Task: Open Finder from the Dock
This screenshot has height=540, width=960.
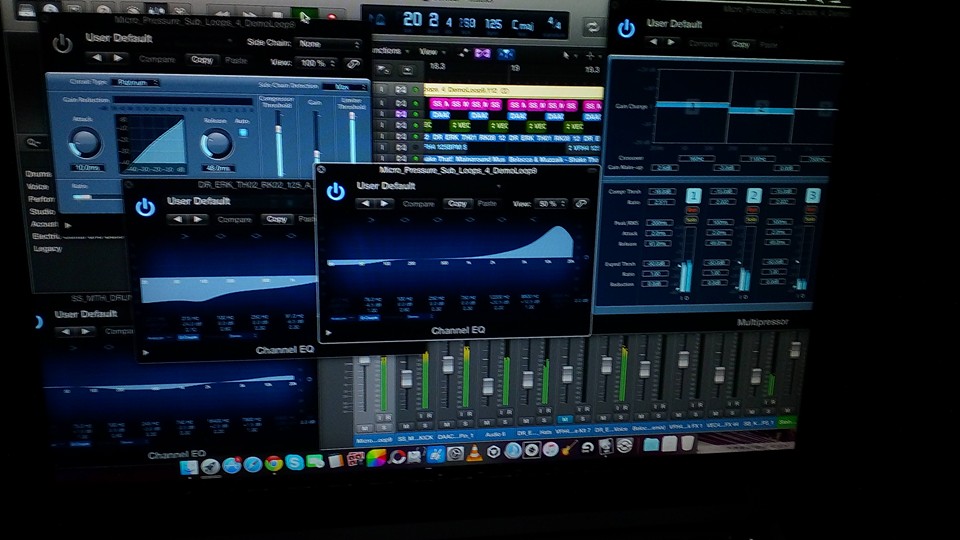Action: point(190,468)
